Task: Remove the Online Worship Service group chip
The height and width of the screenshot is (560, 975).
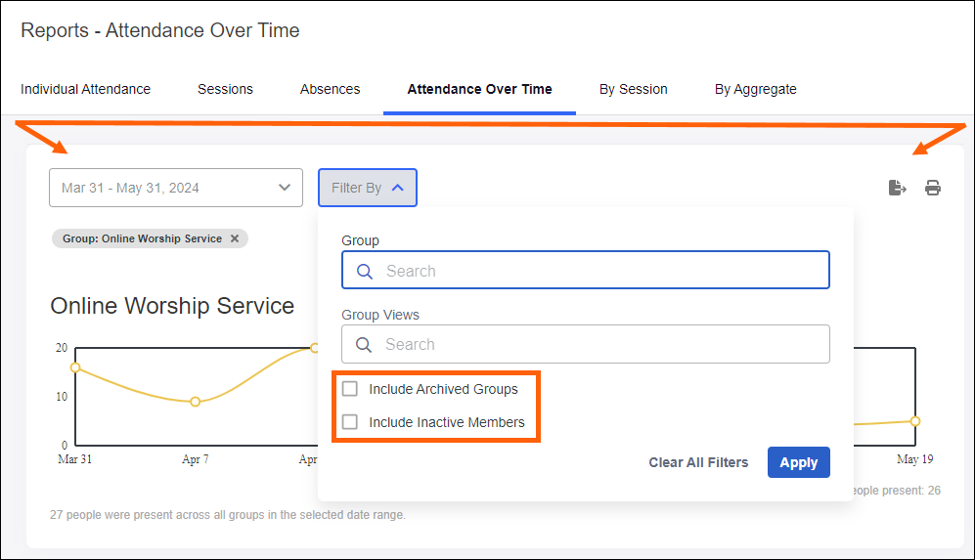Action: tap(235, 238)
